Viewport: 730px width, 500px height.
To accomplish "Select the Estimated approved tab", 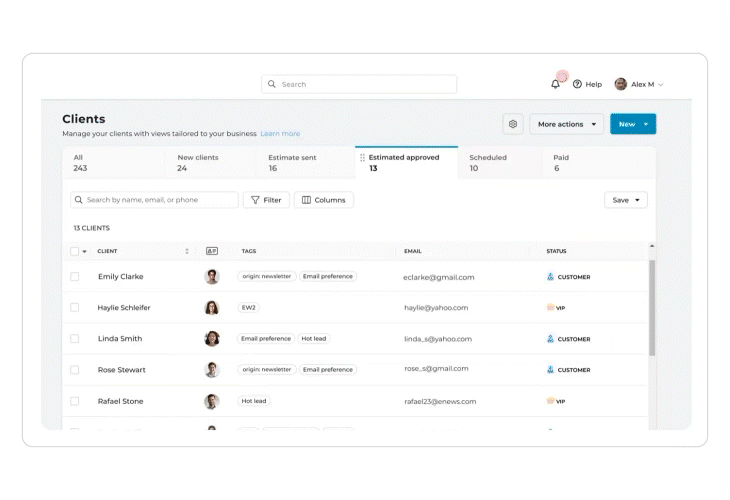I will click(406, 162).
